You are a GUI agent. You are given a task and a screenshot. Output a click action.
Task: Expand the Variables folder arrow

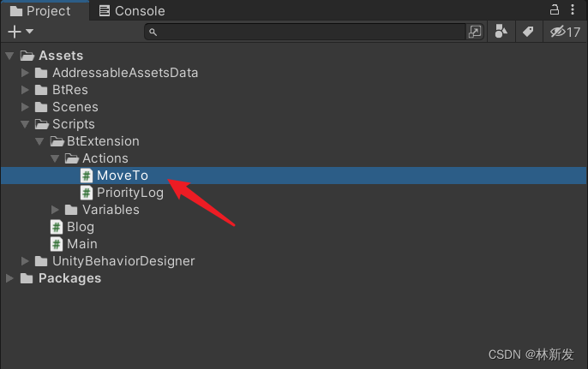(55, 210)
